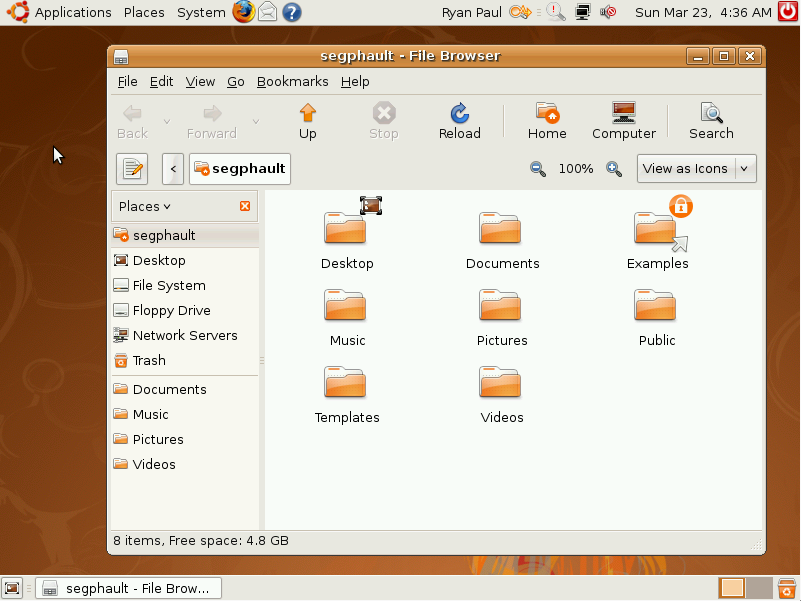801x601 pixels.
Task: Go to Home folder via toolbar
Action: click(x=547, y=122)
